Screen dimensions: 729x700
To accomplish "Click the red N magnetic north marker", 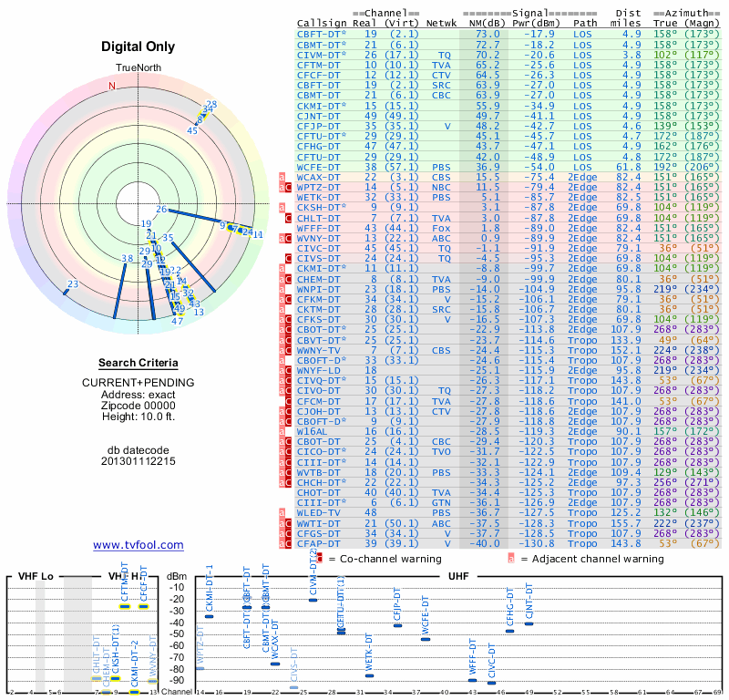I will tap(111, 86).
